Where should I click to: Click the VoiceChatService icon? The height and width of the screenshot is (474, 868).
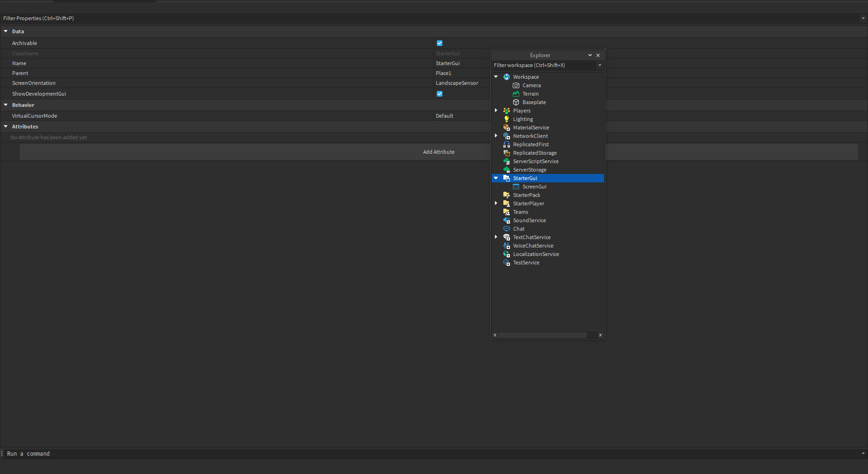pyautogui.click(x=506, y=246)
